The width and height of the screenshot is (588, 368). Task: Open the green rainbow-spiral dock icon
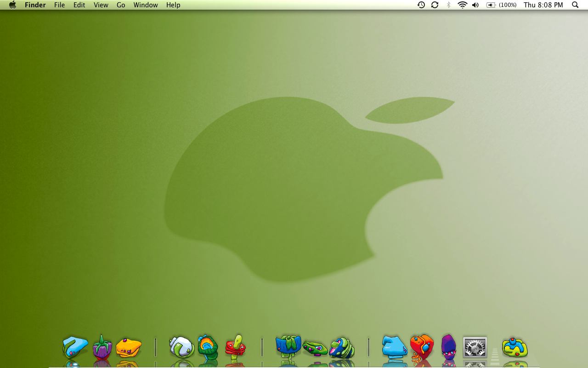208,347
